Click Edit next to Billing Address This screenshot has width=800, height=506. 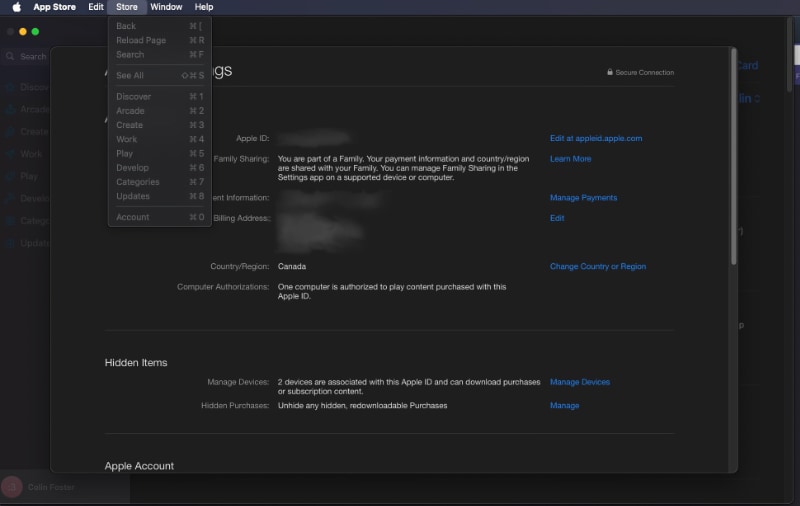pos(557,218)
